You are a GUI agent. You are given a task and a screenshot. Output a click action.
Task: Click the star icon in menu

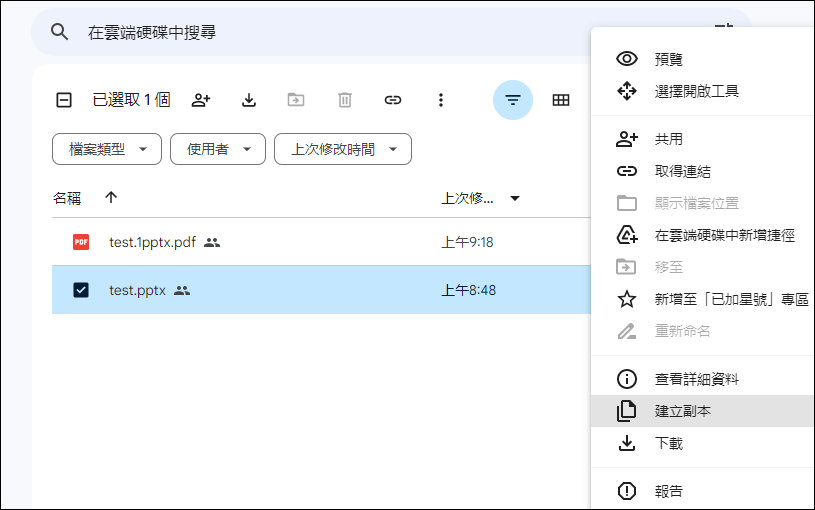627,299
